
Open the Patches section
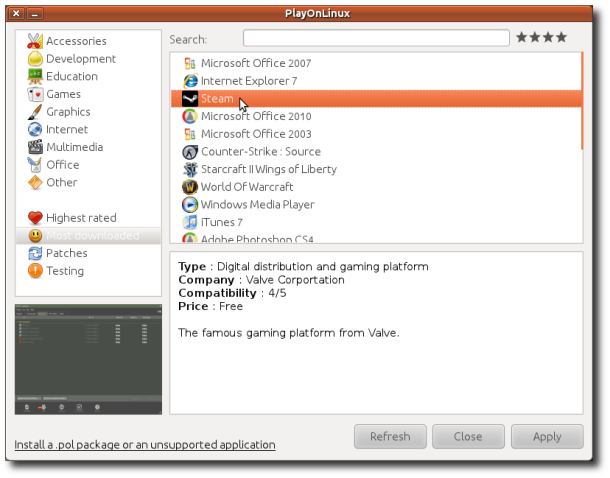point(67,253)
